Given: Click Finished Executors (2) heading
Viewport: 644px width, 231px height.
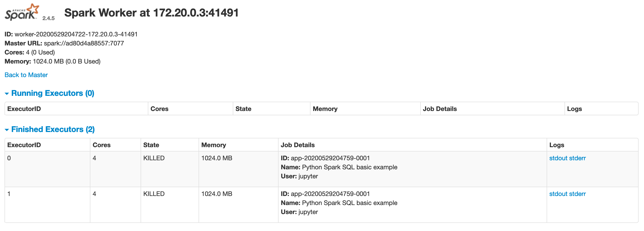Looking at the screenshot, I should click(x=53, y=130).
